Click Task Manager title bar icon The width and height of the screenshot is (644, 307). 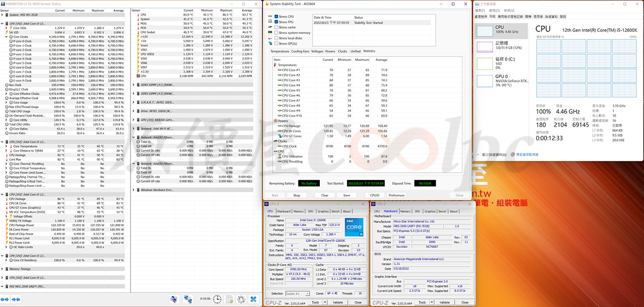tap(477, 3)
